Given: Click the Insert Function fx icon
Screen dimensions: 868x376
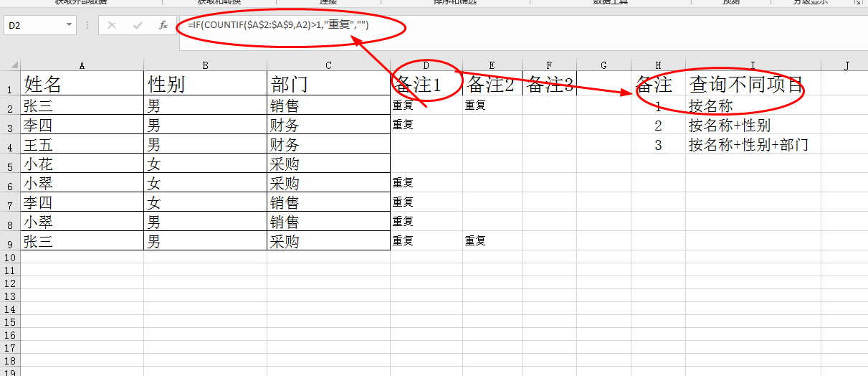Looking at the screenshot, I should [163, 25].
